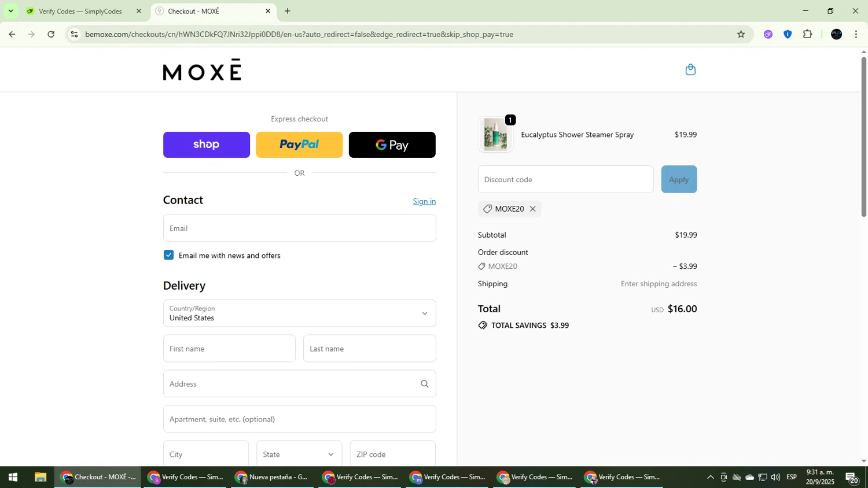Open File Explorer from the taskbar
The width and height of the screenshot is (868, 488).
tap(40, 477)
